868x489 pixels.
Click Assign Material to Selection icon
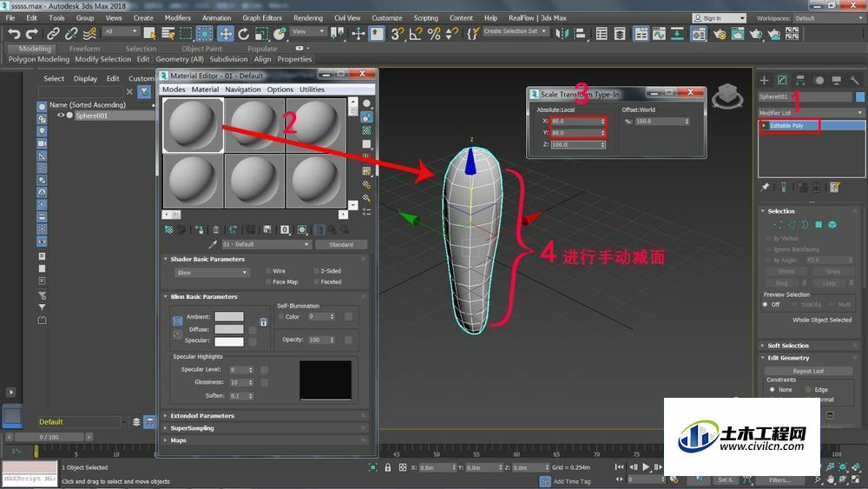coord(199,229)
